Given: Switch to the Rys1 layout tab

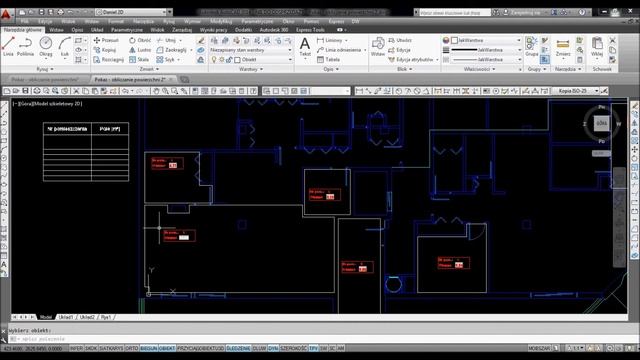Looking at the screenshot, I should click(106, 317).
